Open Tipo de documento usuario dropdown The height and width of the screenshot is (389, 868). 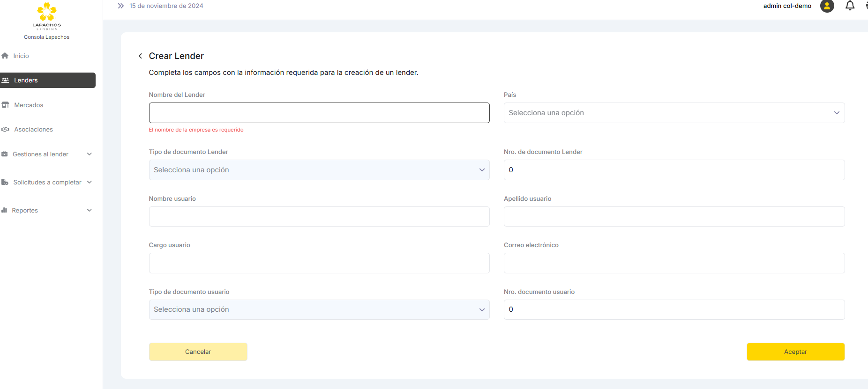point(319,309)
